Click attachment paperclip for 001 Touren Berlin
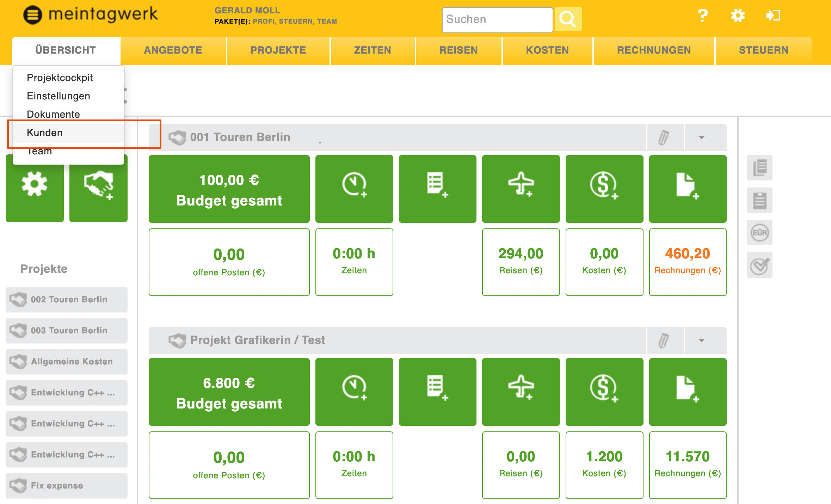The height and width of the screenshot is (504, 831). click(664, 137)
